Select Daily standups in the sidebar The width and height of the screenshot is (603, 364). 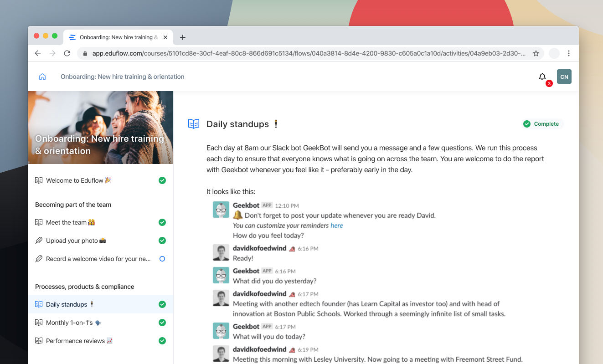point(100,304)
